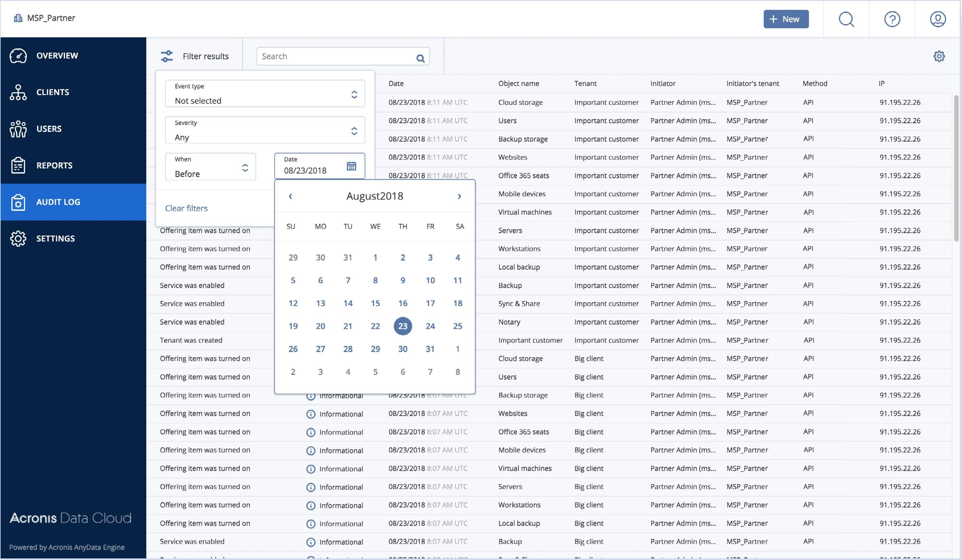Click the Clear filters link

pos(186,208)
